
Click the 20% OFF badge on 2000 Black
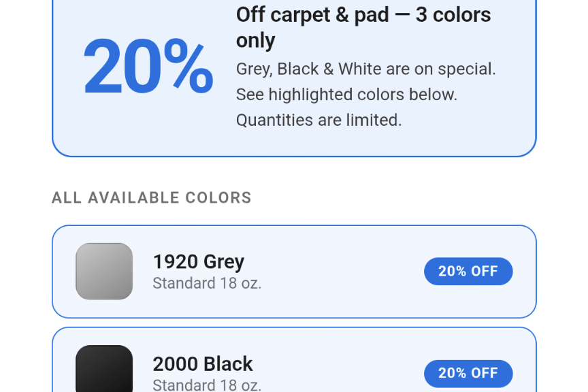(x=468, y=374)
